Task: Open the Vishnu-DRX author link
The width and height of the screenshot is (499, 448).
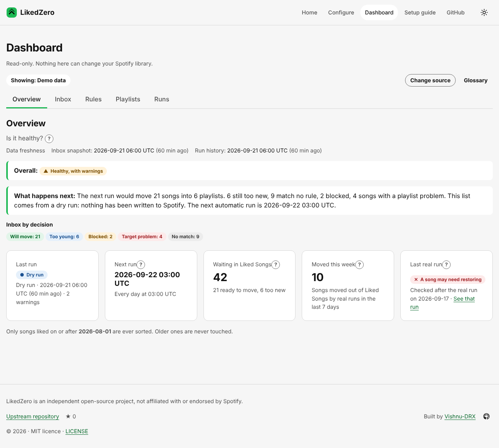Action: [x=460, y=416]
